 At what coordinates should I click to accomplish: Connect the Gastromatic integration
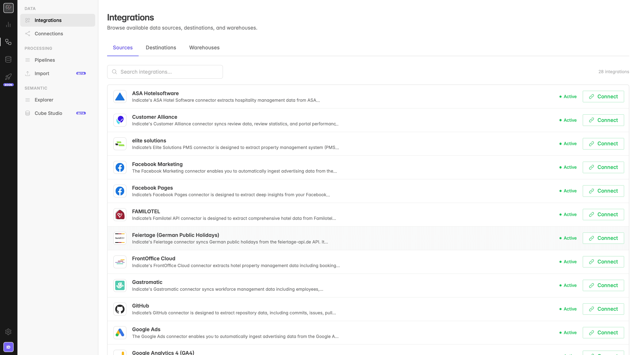tap(603, 285)
